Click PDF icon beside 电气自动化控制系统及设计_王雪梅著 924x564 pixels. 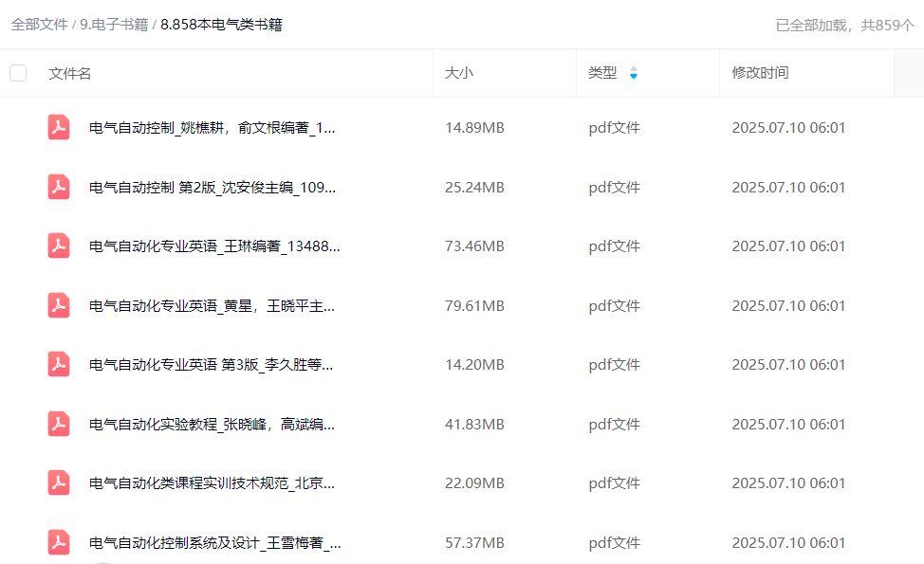pyautogui.click(x=60, y=542)
